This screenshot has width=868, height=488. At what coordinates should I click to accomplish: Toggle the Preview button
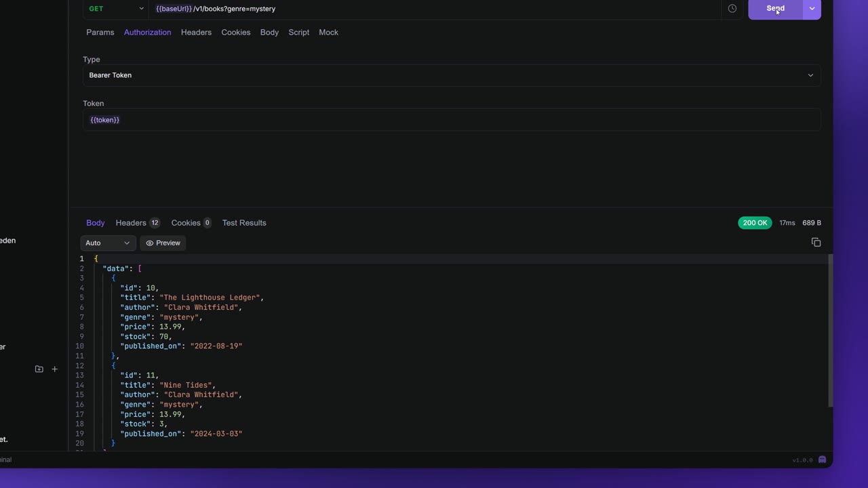tap(163, 243)
